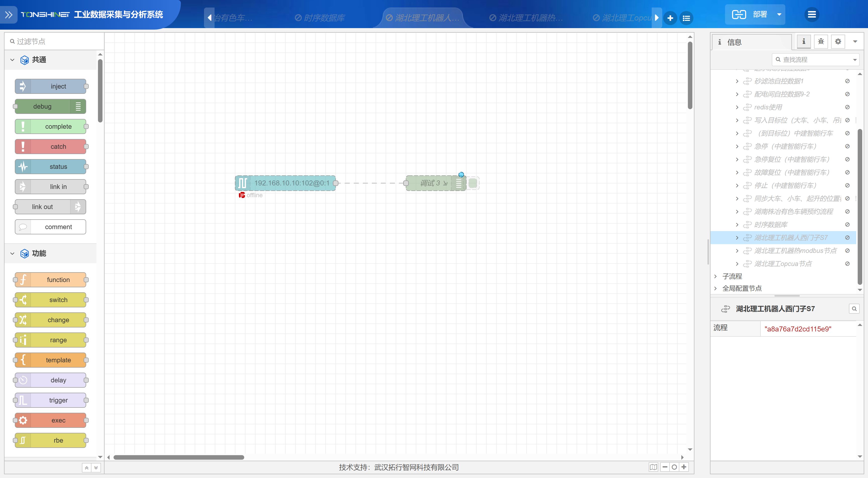Screen dimensions: 868x478
Task: Click the zoom in plus icon
Action: click(x=684, y=467)
